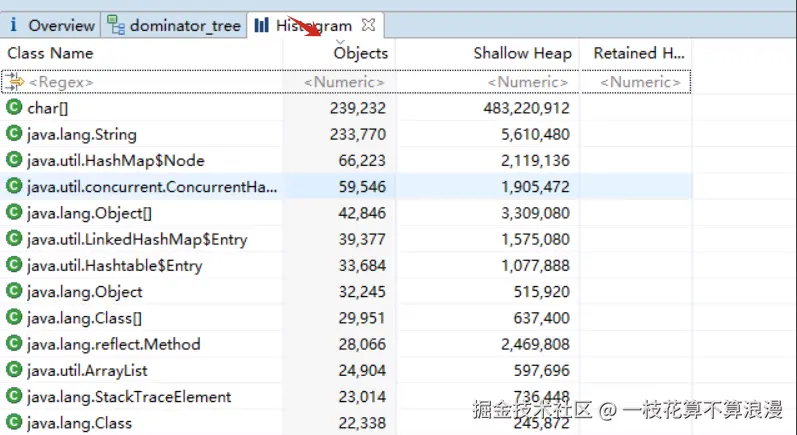This screenshot has height=435, width=797.
Task: Click the class icon for java.lang.Class
Action: coord(14,422)
